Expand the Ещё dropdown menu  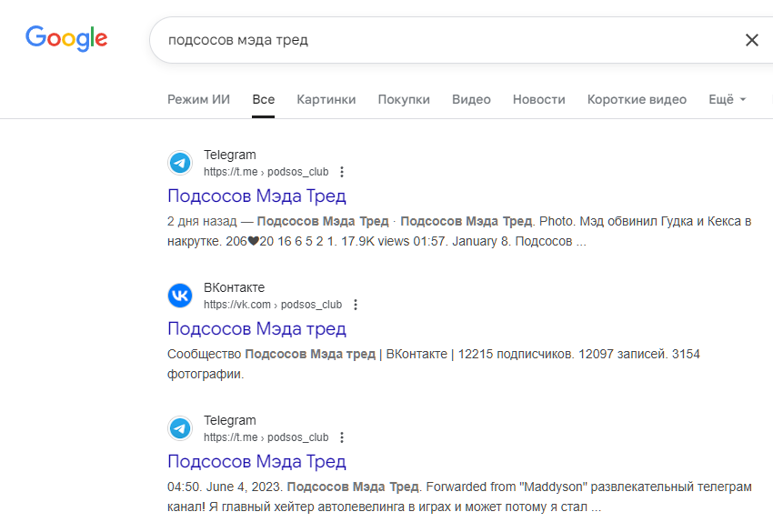pyautogui.click(x=728, y=100)
